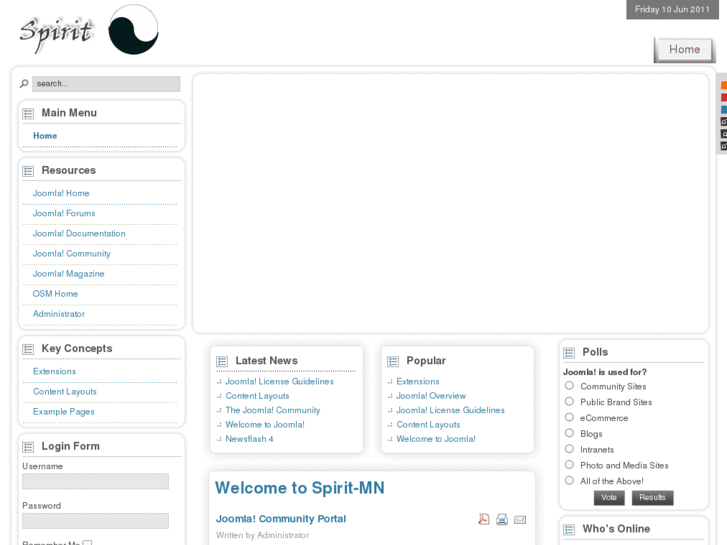Pick the orange color style swatch
This screenshot has height=545, width=727.
(x=724, y=85)
